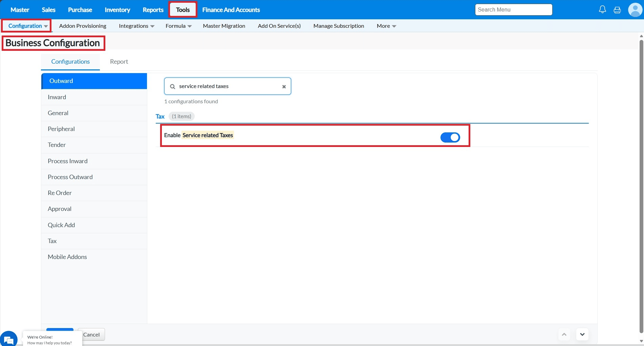
Task: Open Add On Service(s)
Action: [x=279, y=26]
